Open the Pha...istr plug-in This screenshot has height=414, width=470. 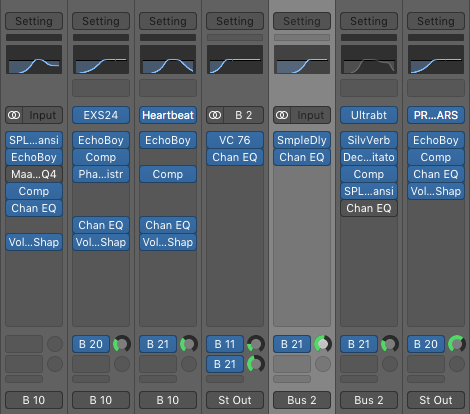(x=101, y=174)
